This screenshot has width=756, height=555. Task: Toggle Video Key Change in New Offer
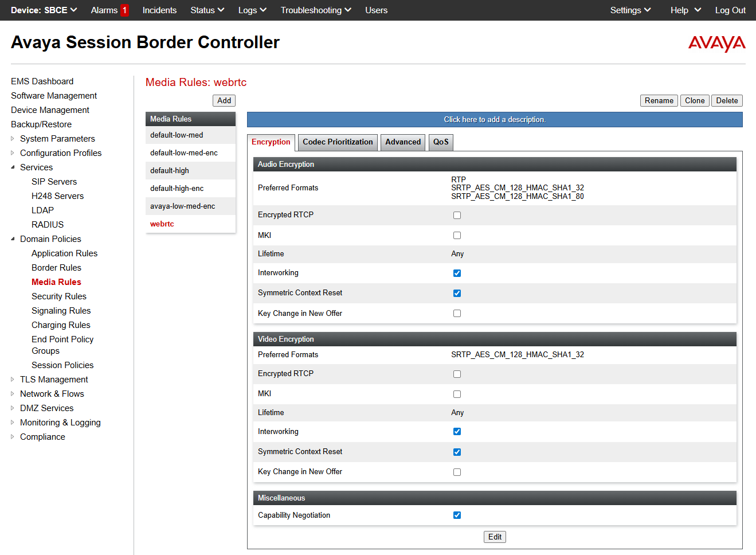(x=457, y=472)
